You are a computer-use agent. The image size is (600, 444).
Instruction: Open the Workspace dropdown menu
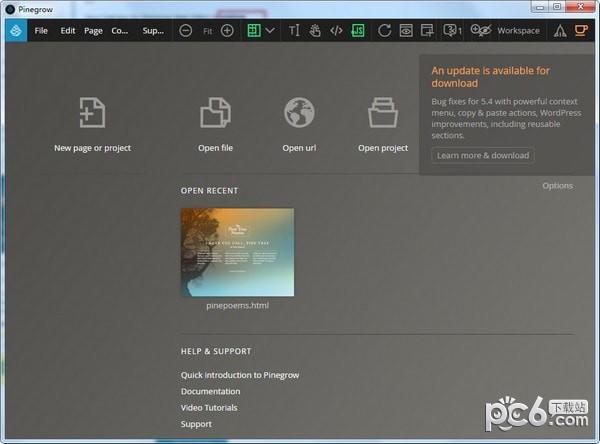(518, 30)
